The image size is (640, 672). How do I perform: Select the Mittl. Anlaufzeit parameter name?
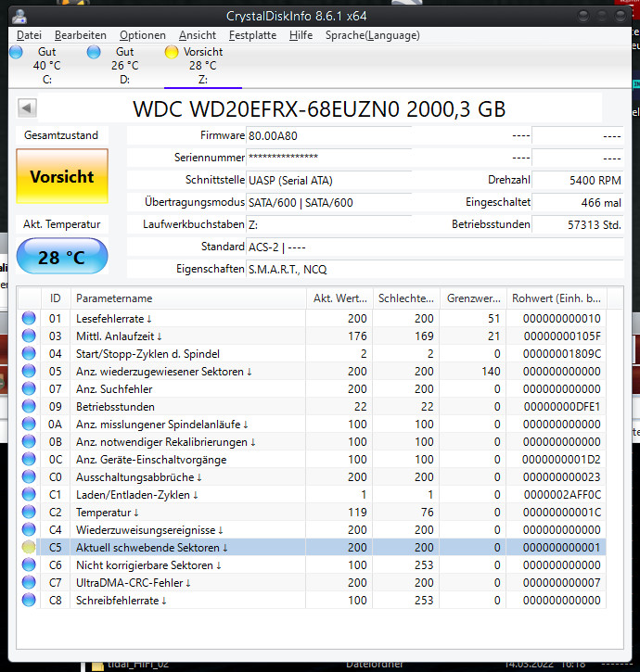119,336
